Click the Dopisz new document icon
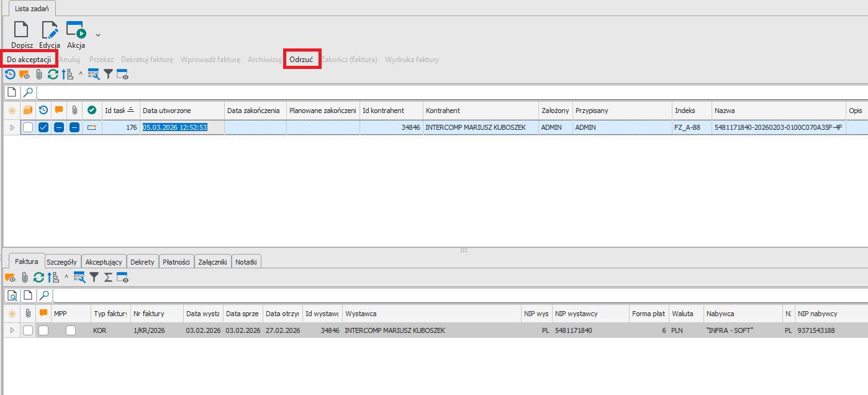Screen dimensions: 868x395 coord(22,30)
